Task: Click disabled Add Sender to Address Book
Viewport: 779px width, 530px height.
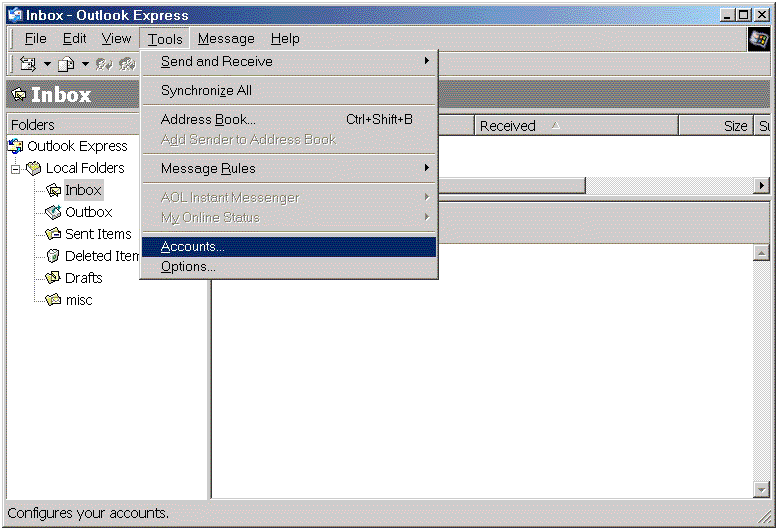Action: click(x=289, y=140)
